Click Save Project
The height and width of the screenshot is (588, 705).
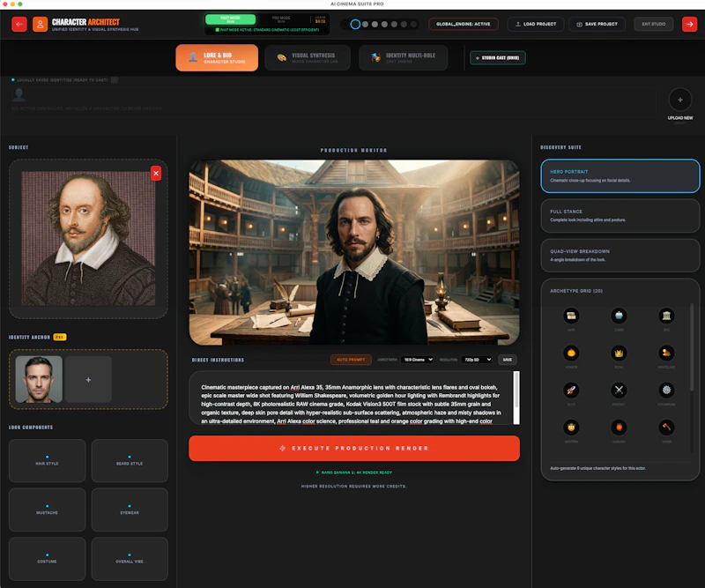(x=597, y=25)
